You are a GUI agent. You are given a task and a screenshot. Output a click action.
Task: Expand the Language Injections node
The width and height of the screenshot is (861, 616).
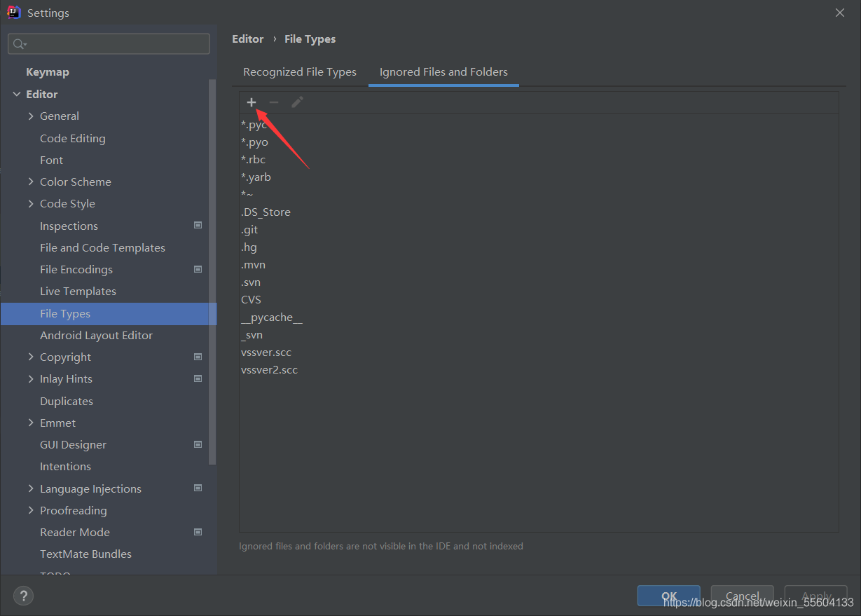[x=31, y=488]
